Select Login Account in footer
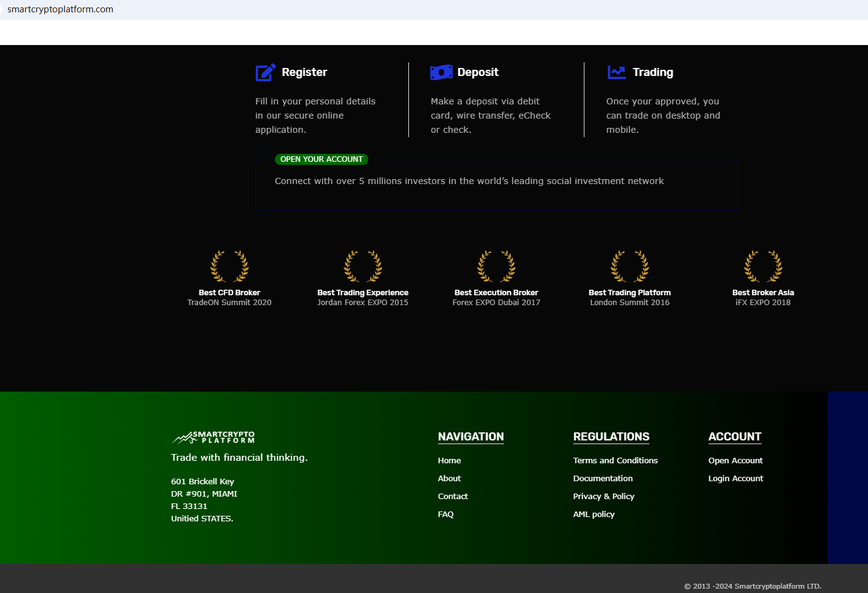The height and width of the screenshot is (593, 868). 736,478
